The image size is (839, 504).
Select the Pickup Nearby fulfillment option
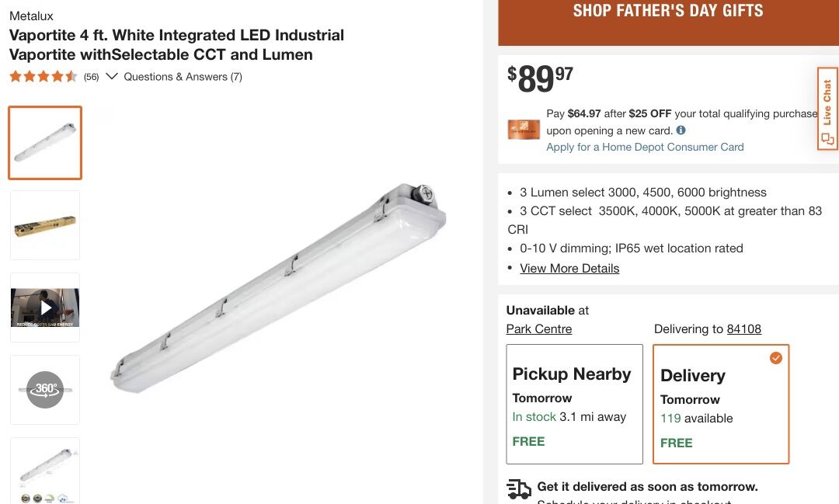[574, 404]
